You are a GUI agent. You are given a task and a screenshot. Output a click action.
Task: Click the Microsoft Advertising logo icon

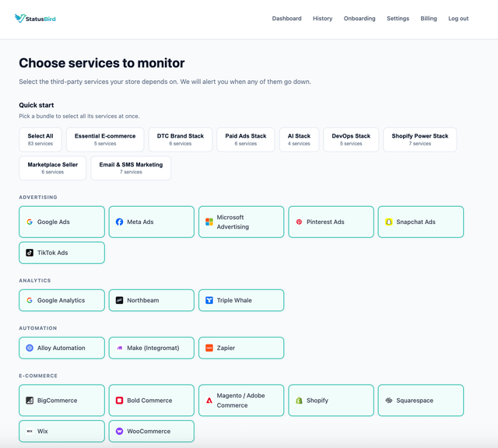pos(209,222)
